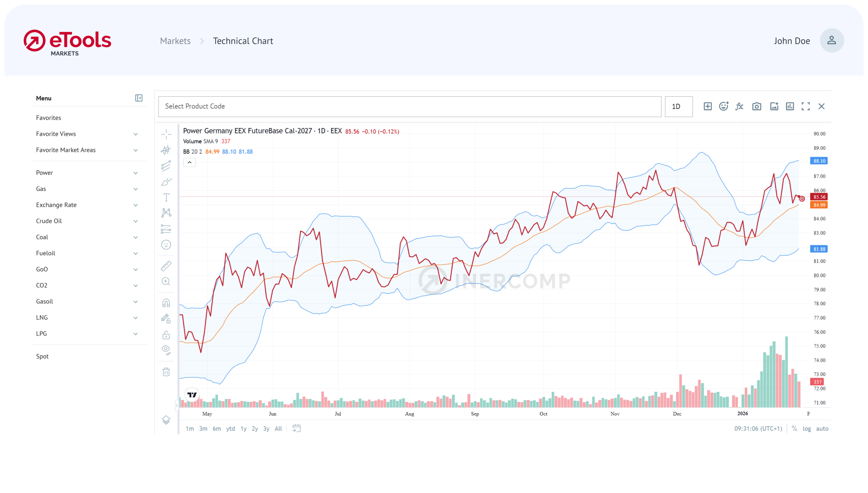868x493 pixels.
Task: Select the 1y chart range
Action: [243, 429]
